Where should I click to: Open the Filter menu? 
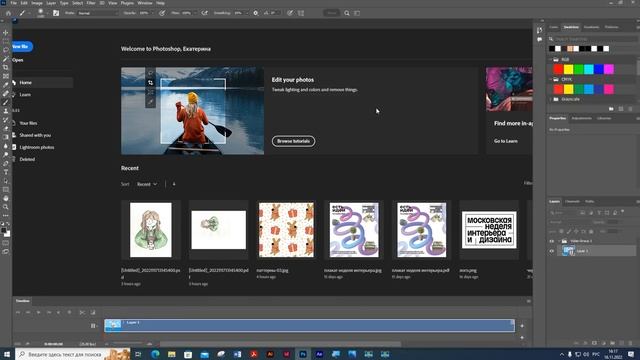(91, 3)
